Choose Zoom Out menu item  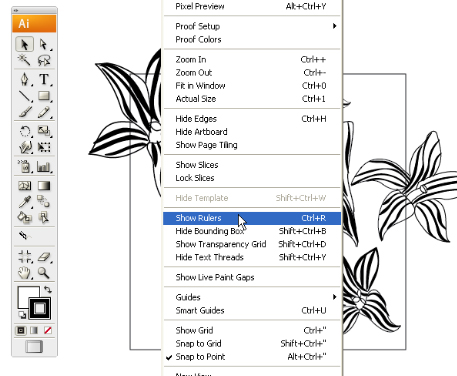252,72
